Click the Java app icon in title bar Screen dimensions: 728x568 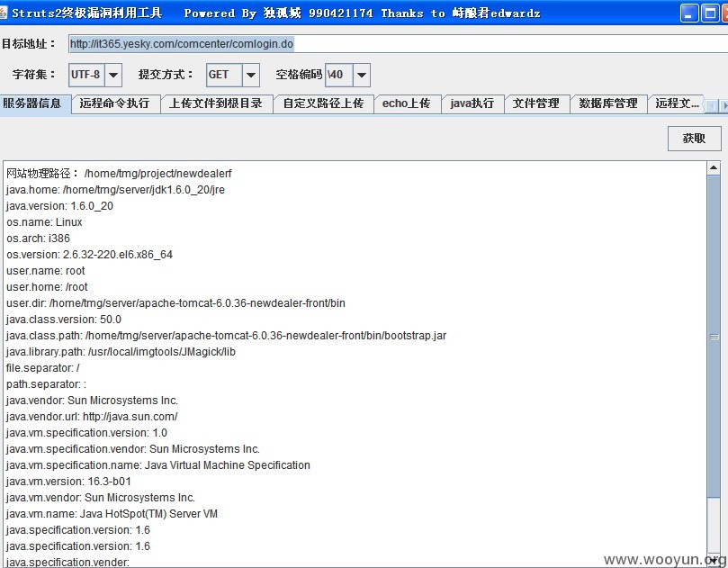[3, 13]
